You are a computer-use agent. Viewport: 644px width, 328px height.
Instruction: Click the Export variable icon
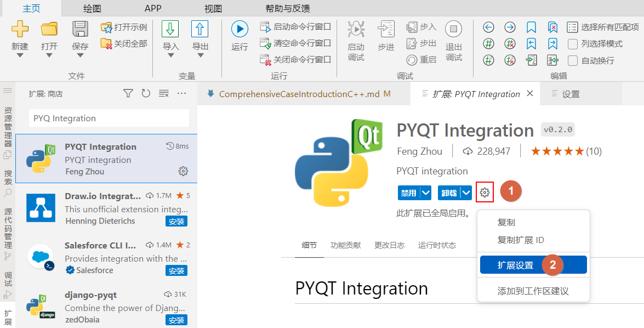click(x=200, y=29)
